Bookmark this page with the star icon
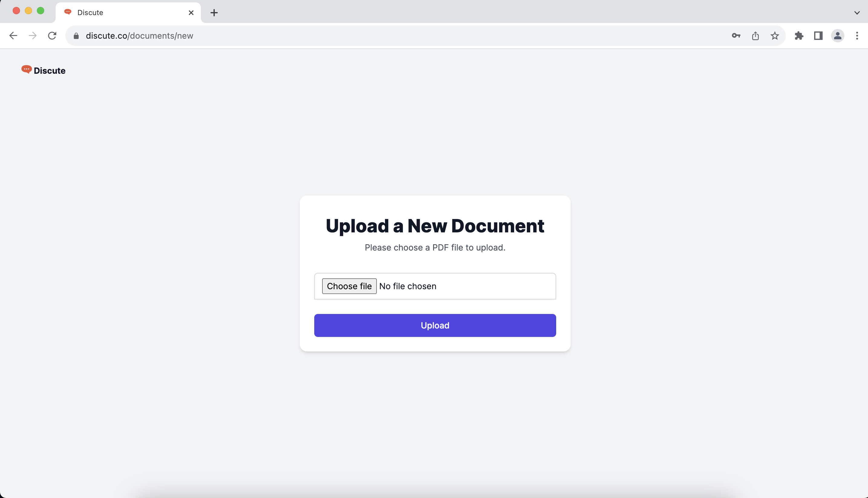868x498 pixels. click(775, 36)
